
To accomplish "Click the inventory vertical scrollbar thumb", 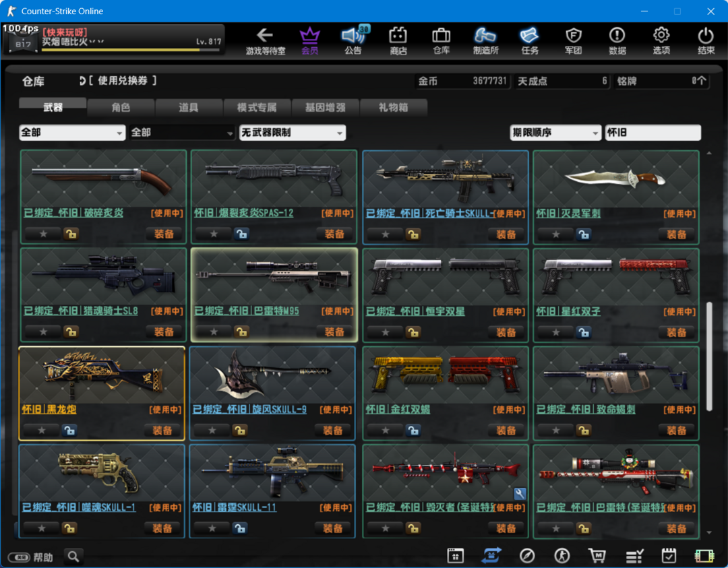I will click(x=709, y=356).
